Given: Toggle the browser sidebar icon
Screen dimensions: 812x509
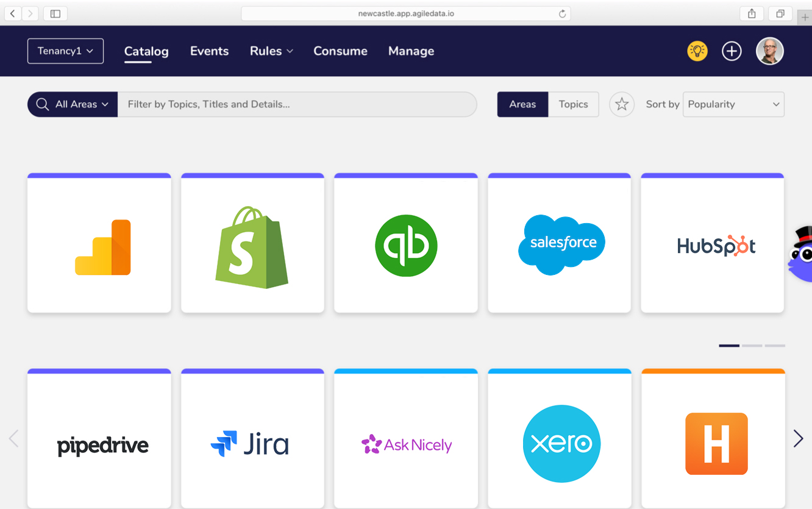Looking at the screenshot, I should click(x=55, y=13).
